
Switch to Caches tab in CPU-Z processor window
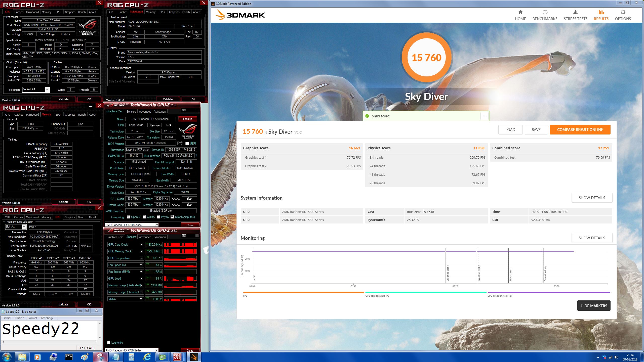(x=19, y=12)
